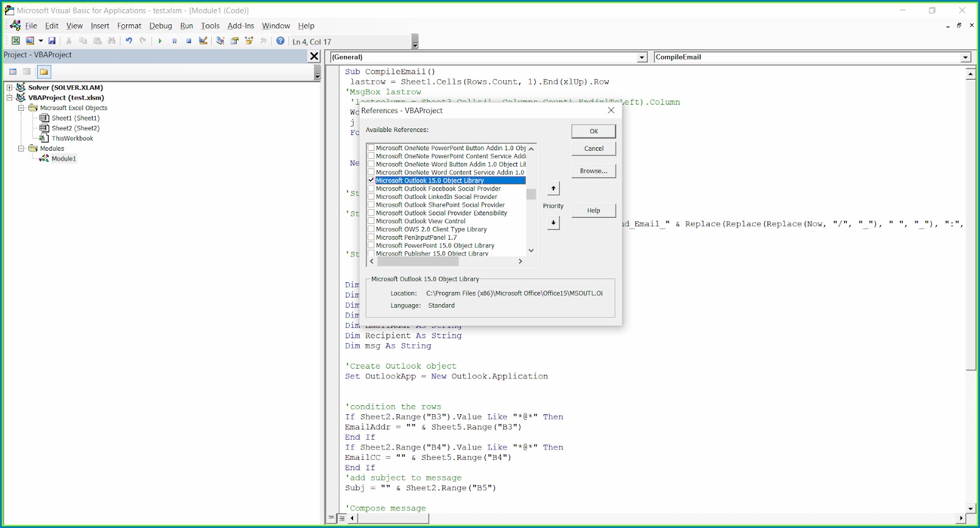This screenshot has height=528, width=980.
Task: Save the project with the floppy disk icon
Action: 52,41
